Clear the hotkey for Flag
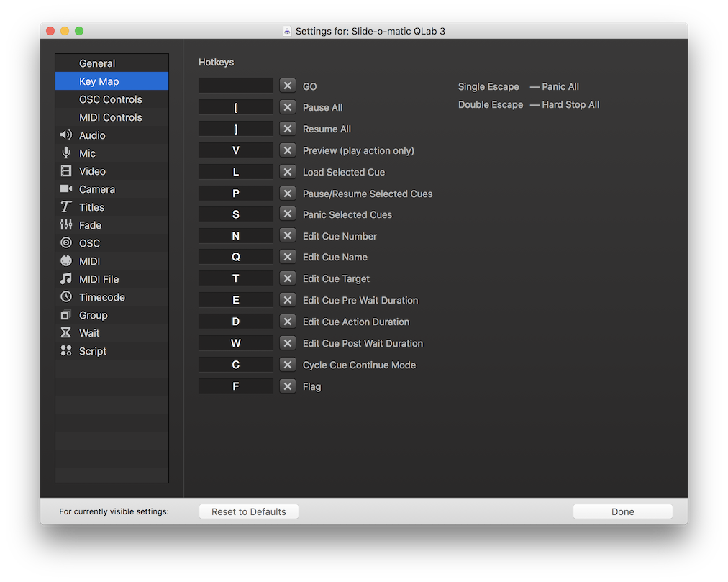This screenshot has width=728, height=582. pyautogui.click(x=288, y=386)
